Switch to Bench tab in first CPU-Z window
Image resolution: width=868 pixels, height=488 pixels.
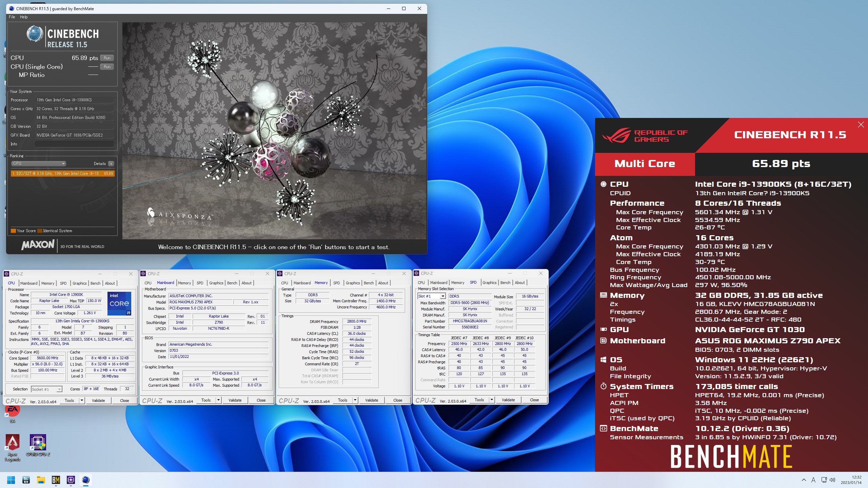(x=96, y=283)
